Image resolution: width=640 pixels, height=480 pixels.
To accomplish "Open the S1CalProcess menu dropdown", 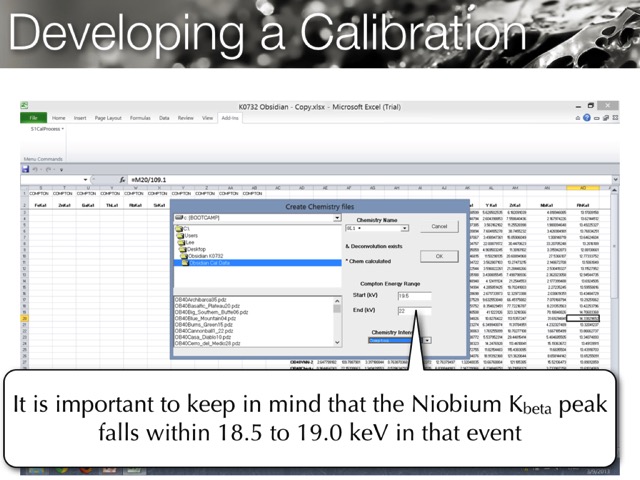I will tap(47, 129).
